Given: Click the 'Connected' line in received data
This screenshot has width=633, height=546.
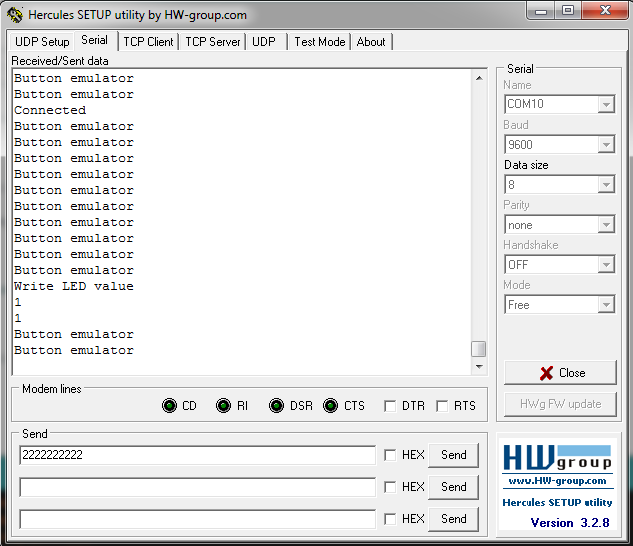Looking at the screenshot, I should [50, 110].
